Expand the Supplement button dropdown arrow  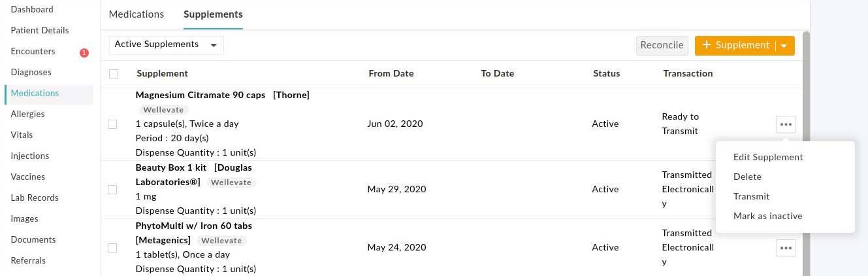pos(785,46)
